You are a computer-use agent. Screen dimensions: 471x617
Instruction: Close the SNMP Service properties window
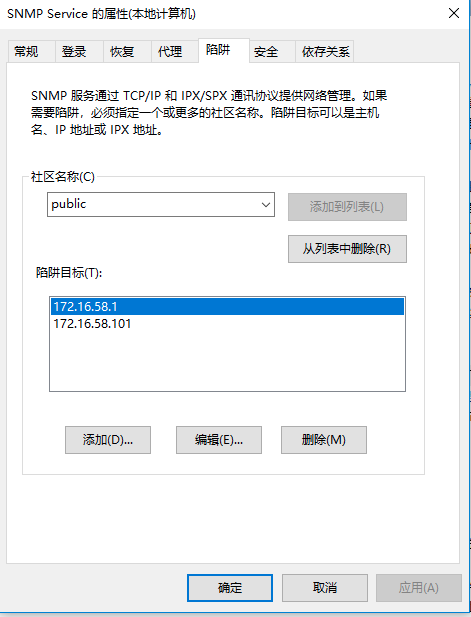click(454, 13)
